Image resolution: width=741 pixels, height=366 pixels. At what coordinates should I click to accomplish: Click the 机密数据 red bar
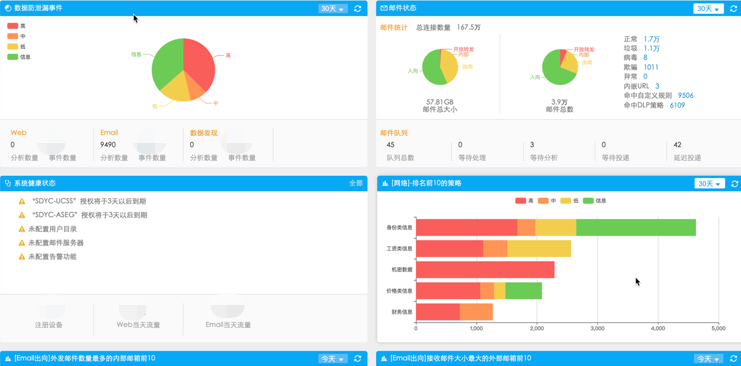[485, 270]
